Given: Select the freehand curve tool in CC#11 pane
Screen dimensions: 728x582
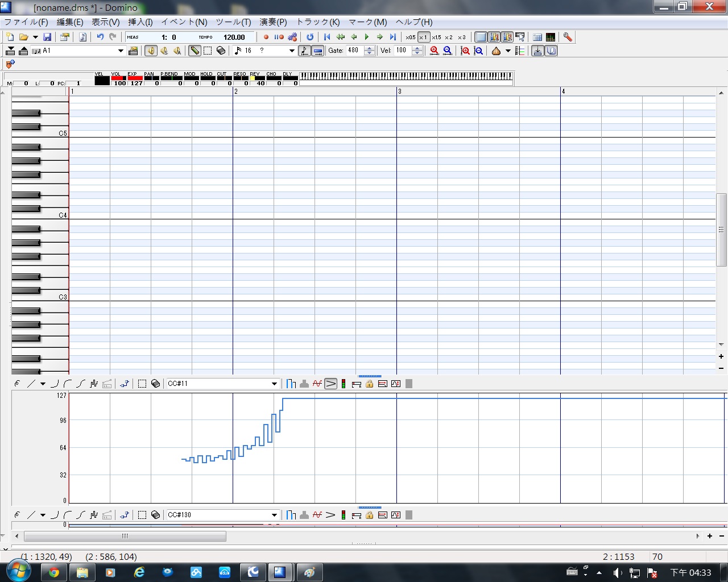Looking at the screenshot, I should click(x=17, y=384).
